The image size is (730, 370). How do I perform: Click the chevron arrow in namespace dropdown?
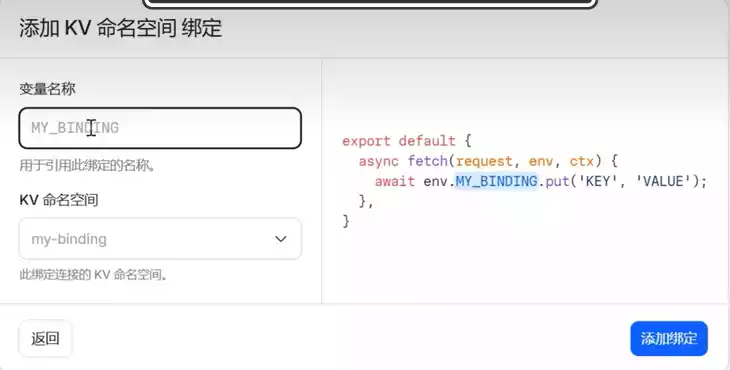(281, 239)
